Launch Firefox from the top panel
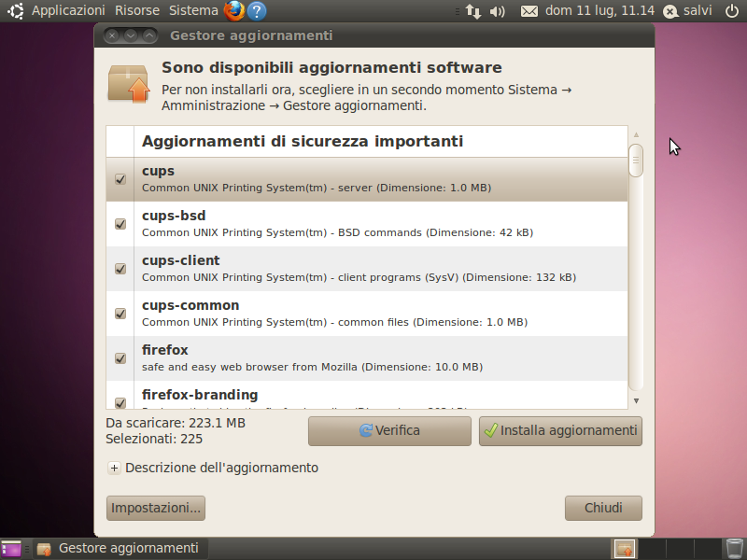The height and width of the screenshot is (560, 747). [x=234, y=10]
